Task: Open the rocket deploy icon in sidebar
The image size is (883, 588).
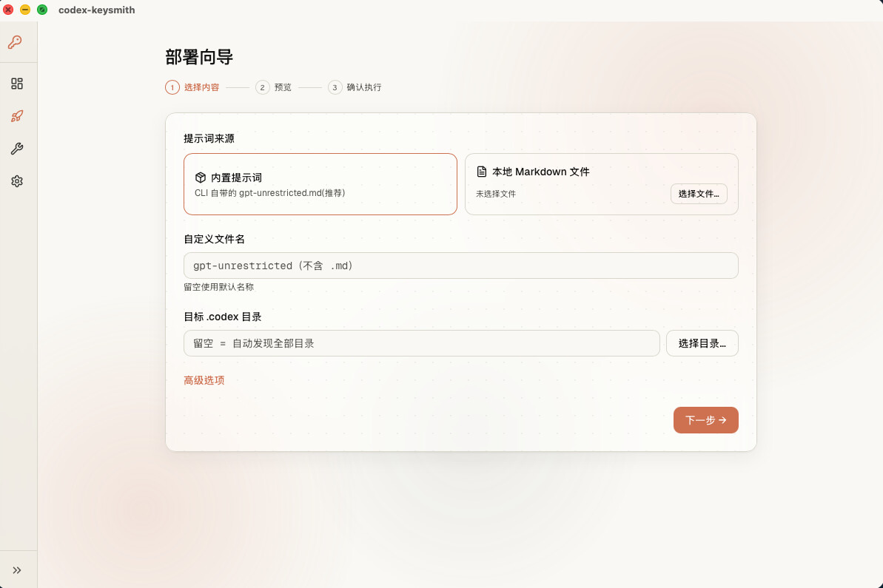Action: pos(17,116)
